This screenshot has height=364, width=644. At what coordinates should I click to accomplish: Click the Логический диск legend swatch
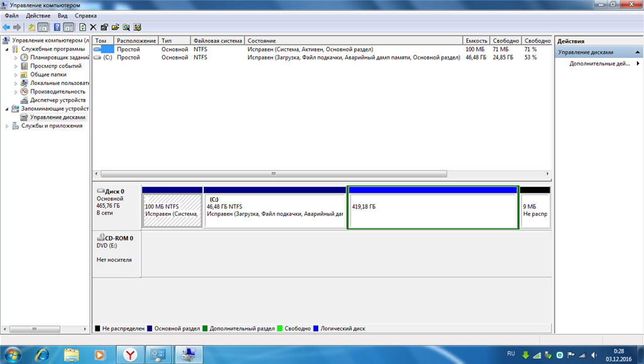pyautogui.click(x=316, y=329)
